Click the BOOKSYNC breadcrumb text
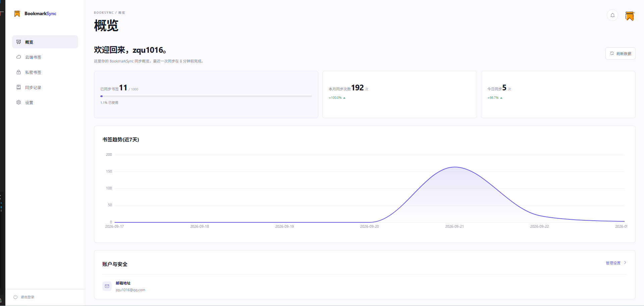Screen dimensions: 644x306 click(104, 13)
